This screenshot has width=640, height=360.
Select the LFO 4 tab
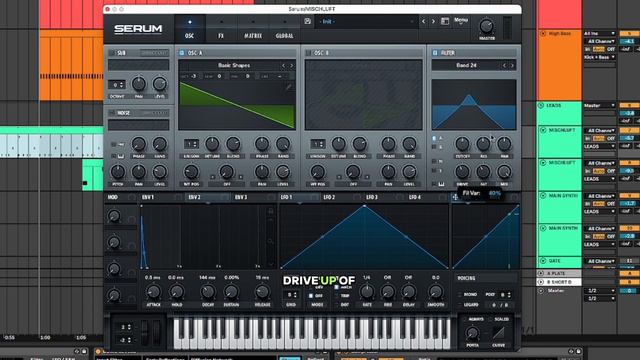pos(414,198)
